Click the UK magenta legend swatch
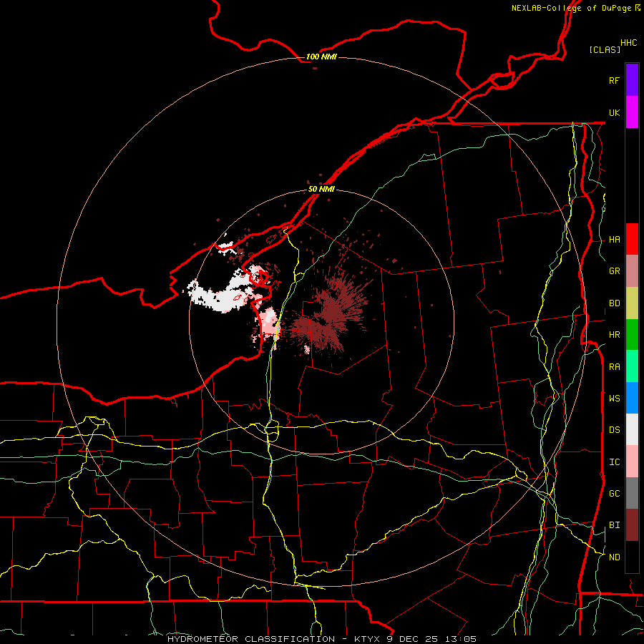The width and height of the screenshot is (644, 644). [x=632, y=112]
